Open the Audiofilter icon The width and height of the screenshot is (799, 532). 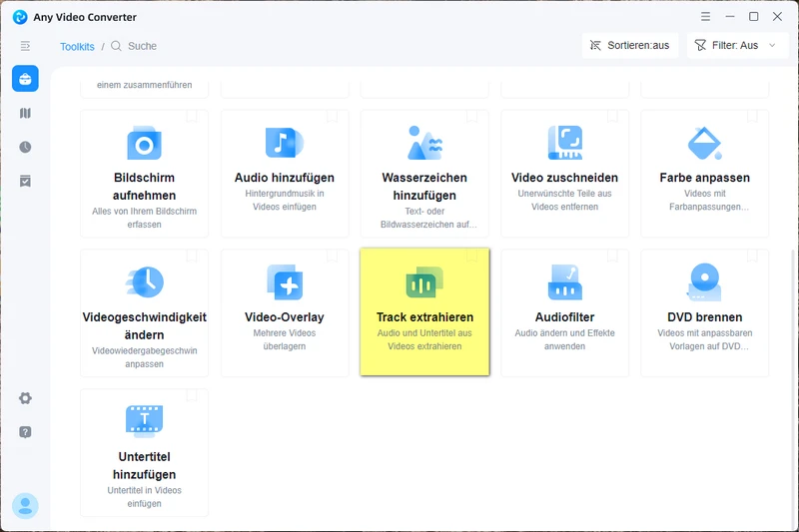(x=564, y=282)
